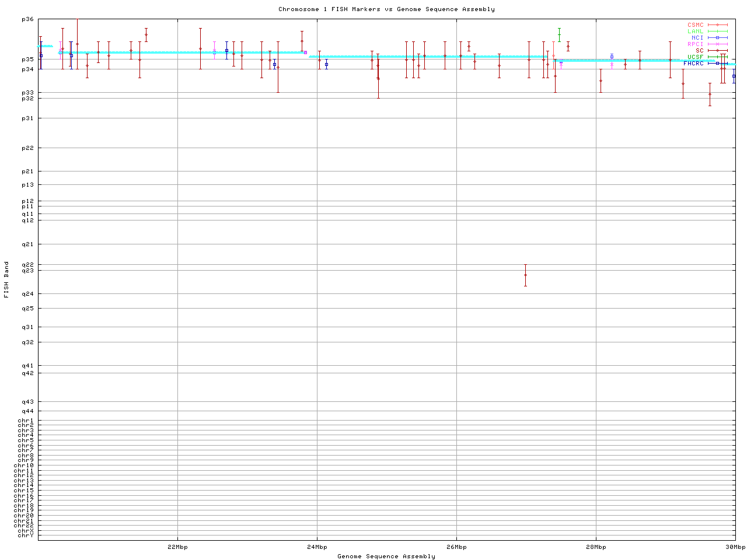
Task: Click the LANL legend marker symbol
Action: [717, 32]
